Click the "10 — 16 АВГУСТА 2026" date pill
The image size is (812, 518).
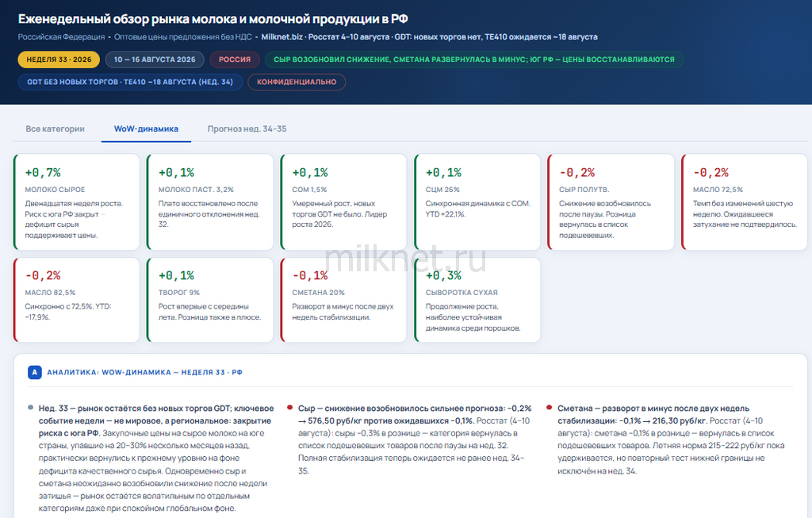click(x=155, y=59)
